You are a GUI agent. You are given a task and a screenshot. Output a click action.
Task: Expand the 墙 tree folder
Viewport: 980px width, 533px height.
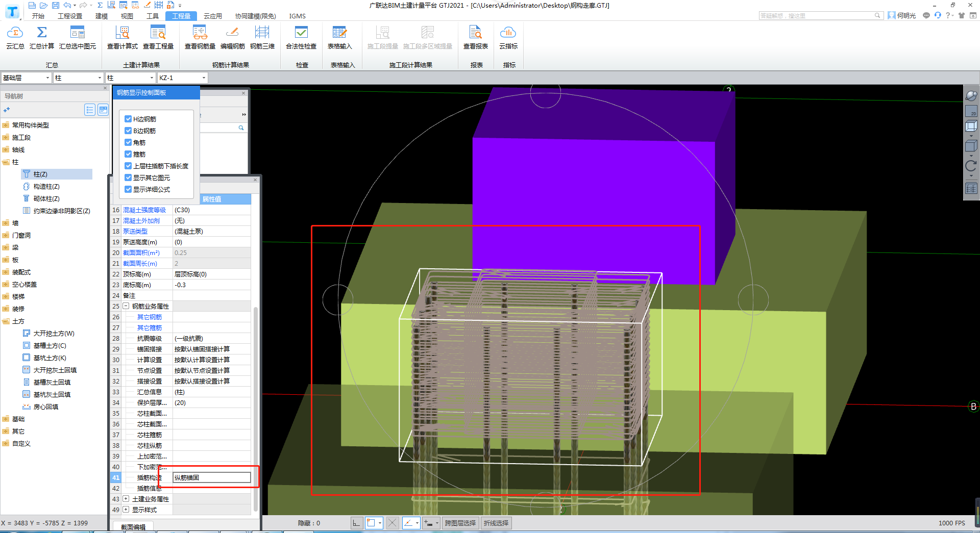pyautogui.click(x=6, y=223)
